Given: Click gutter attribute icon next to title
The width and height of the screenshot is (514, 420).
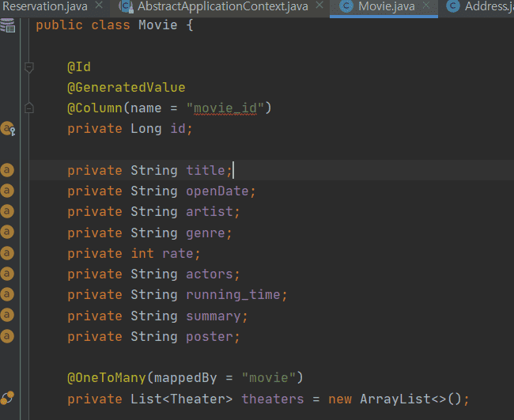Looking at the screenshot, I should point(7,170).
